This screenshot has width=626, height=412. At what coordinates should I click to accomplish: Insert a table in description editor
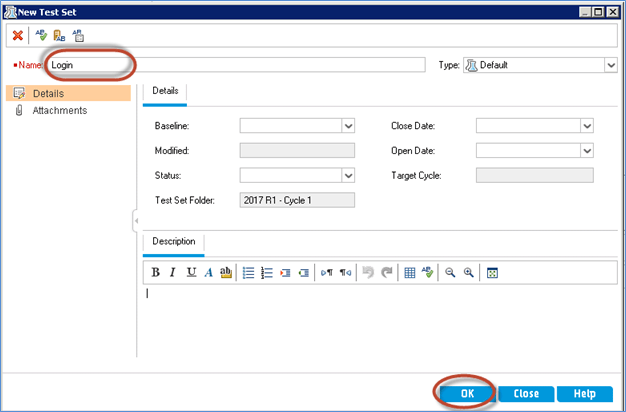click(409, 272)
